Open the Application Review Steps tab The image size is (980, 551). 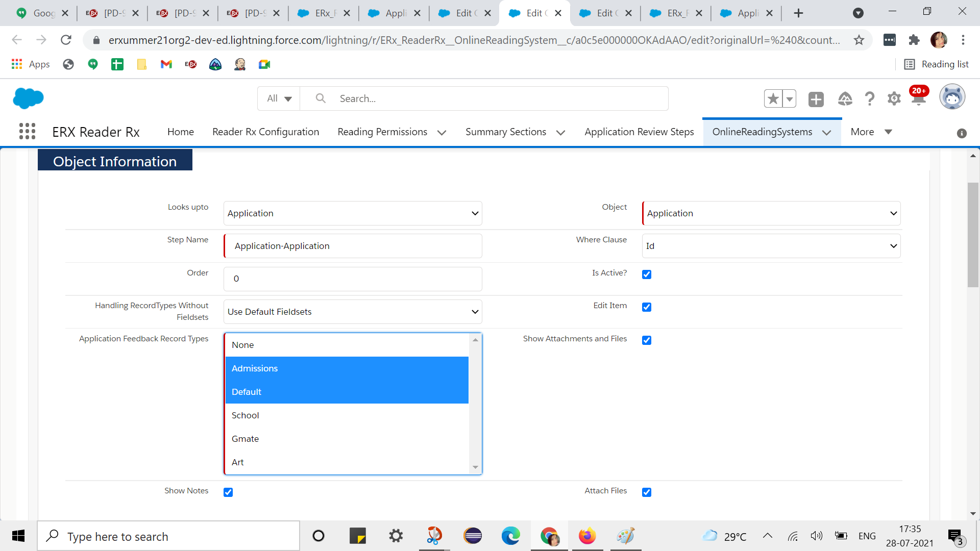click(639, 132)
